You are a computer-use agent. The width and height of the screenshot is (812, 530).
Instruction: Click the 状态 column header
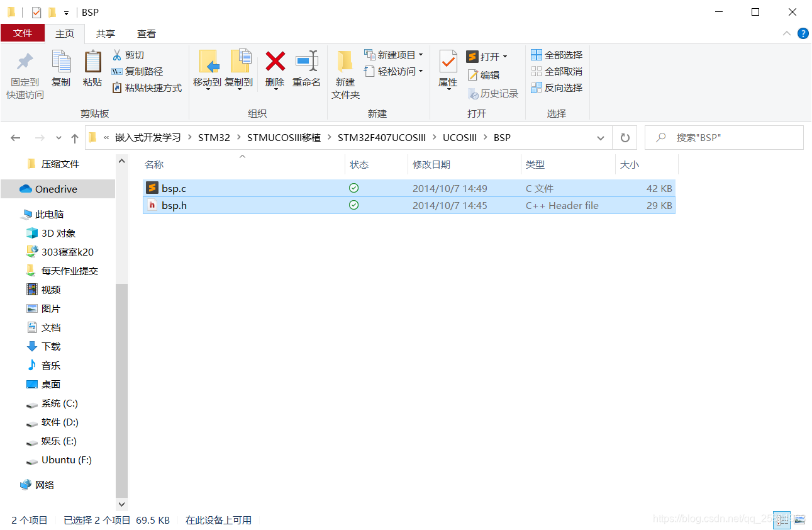tap(359, 164)
